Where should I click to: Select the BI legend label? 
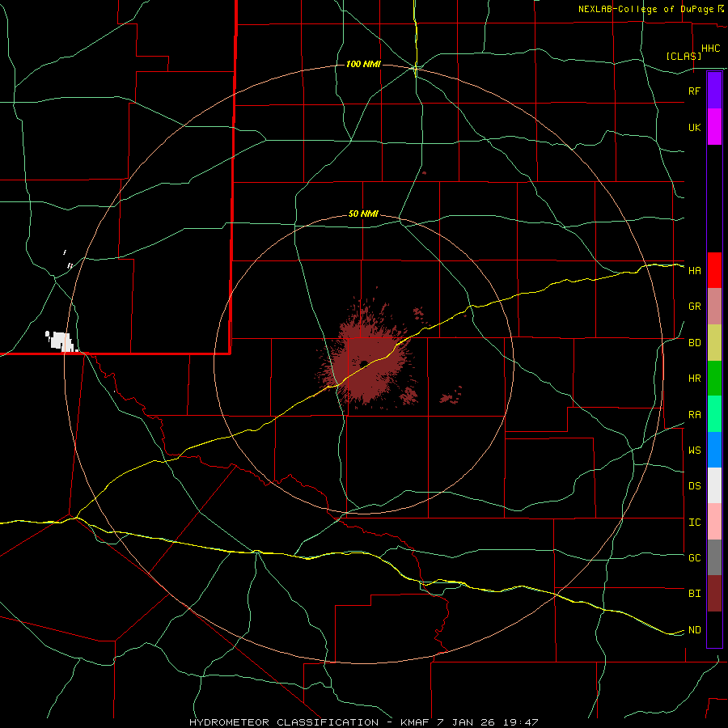(694, 594)
